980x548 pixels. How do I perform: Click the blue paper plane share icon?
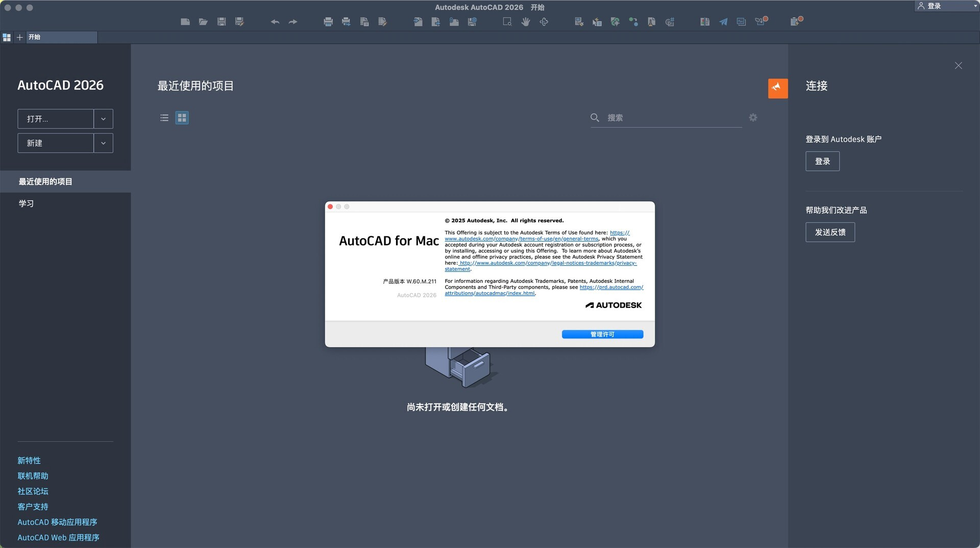723,21
